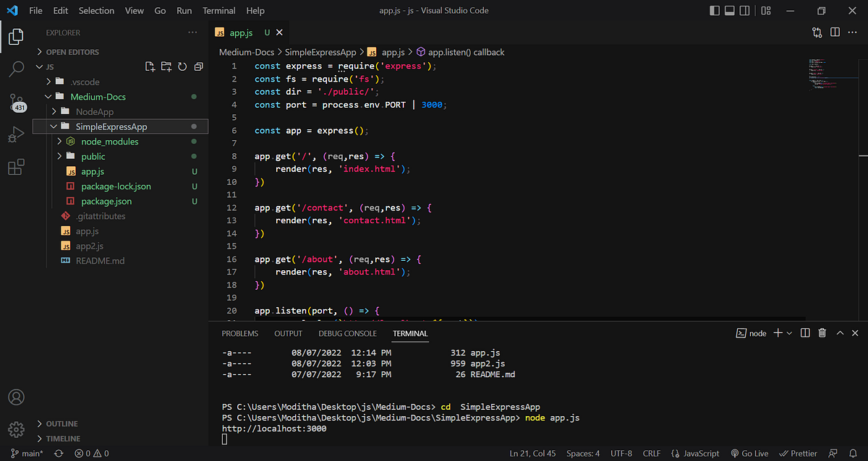This screenshot has width=868, height=461.
Task: Maximize the panel with chevron toggle
Action: 838,332
